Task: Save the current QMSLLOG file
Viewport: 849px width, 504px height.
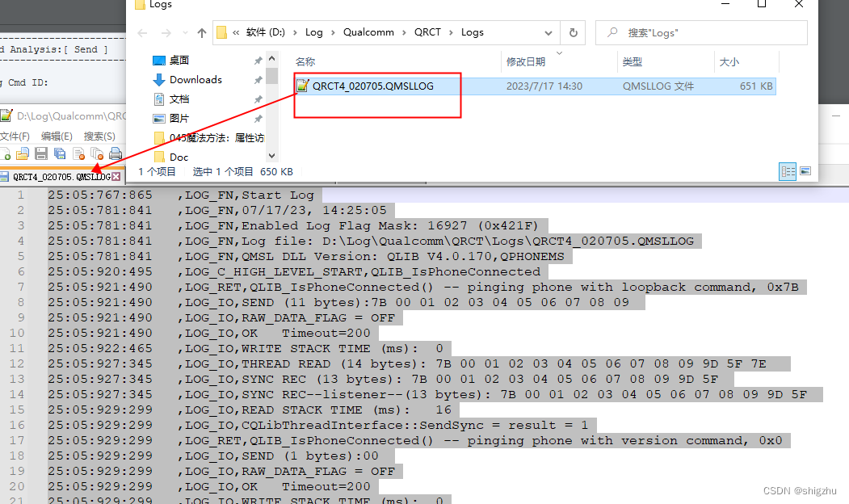Action: pyautogui.click(x=40, y=153)
